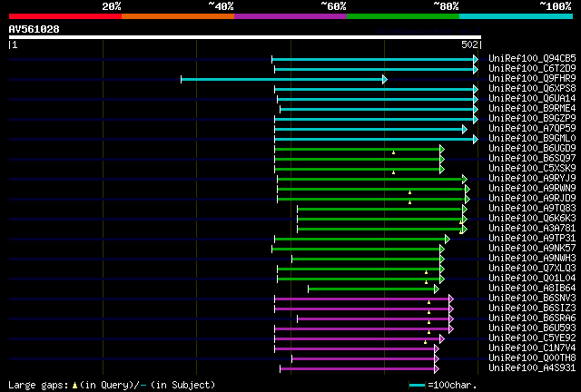Click the UniRef100_C6T2D9 label
This screenshot has width=581, height=392.
532,68
